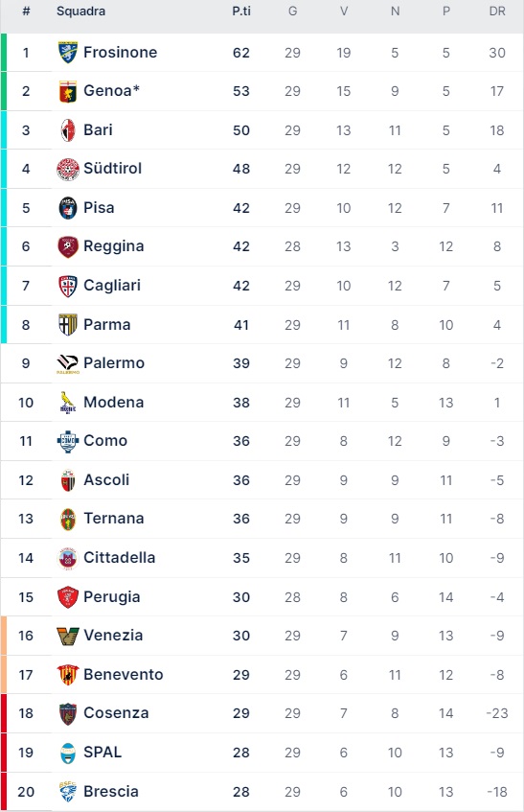Click the Genoa club crest
Screen dimensions: 524x812
(68, 91)
